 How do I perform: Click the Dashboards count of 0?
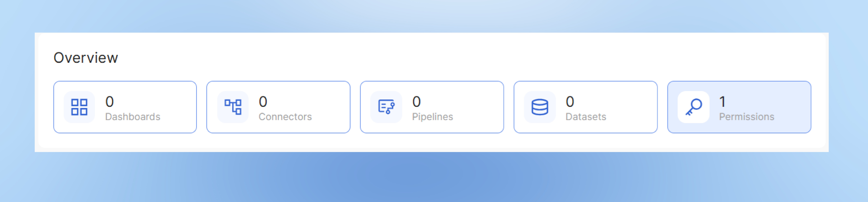click(x=109, y=101)
